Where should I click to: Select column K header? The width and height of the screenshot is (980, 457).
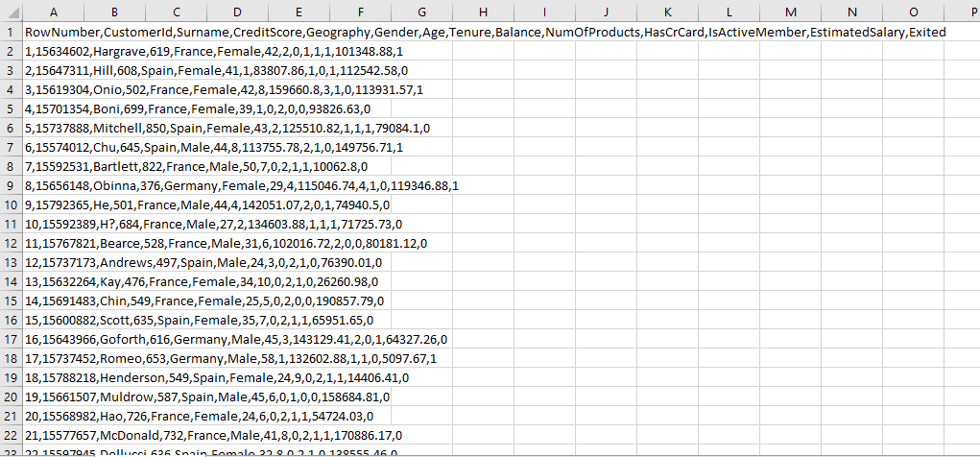667,12
